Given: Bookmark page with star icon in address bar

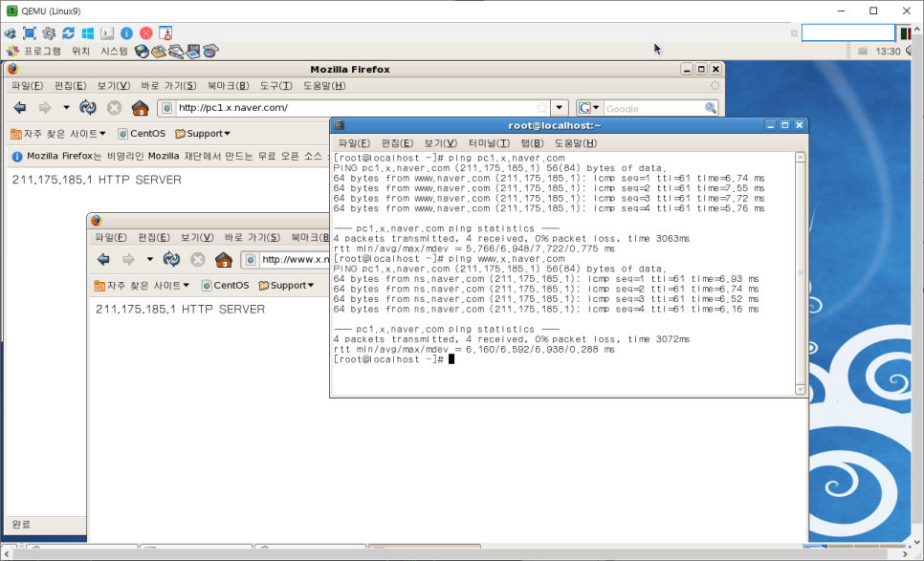Looking at the screenshot, I should (x=542, y=108).
